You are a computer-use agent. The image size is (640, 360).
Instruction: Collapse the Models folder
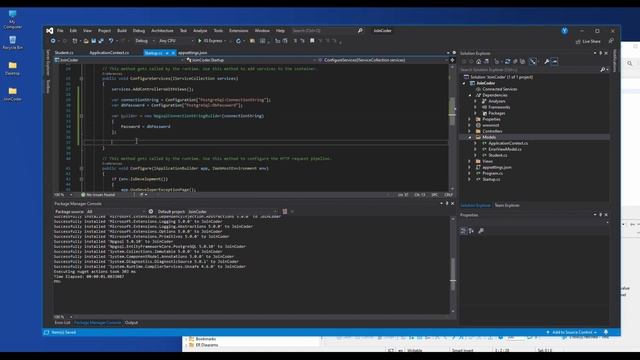tap(470, 137)
